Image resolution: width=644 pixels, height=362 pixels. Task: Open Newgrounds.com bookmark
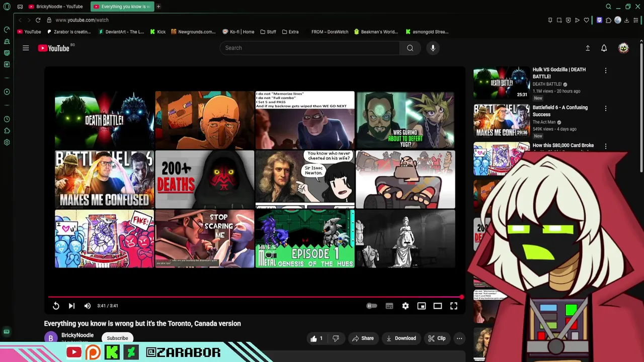tap(193, 32)
